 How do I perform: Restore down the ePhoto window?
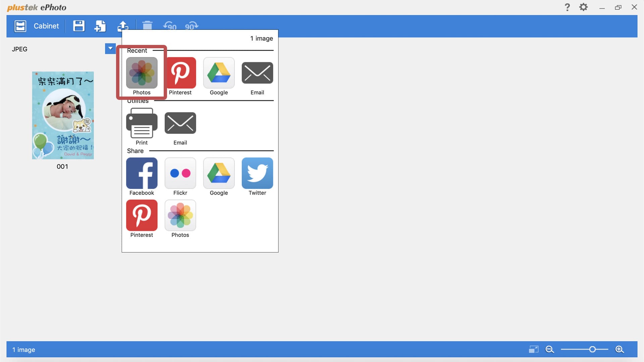pyautogui.click(x=618, y=7)
